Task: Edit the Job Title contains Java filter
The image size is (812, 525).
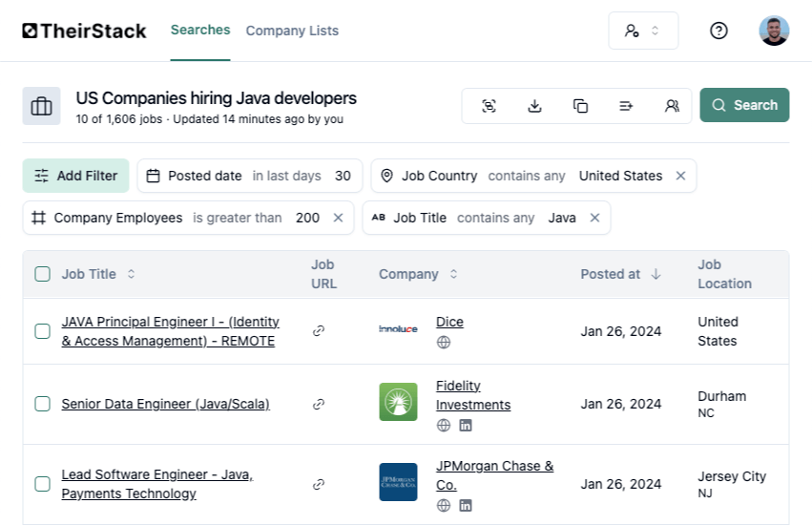Action: pyautogui.click(x=487, y=218)
